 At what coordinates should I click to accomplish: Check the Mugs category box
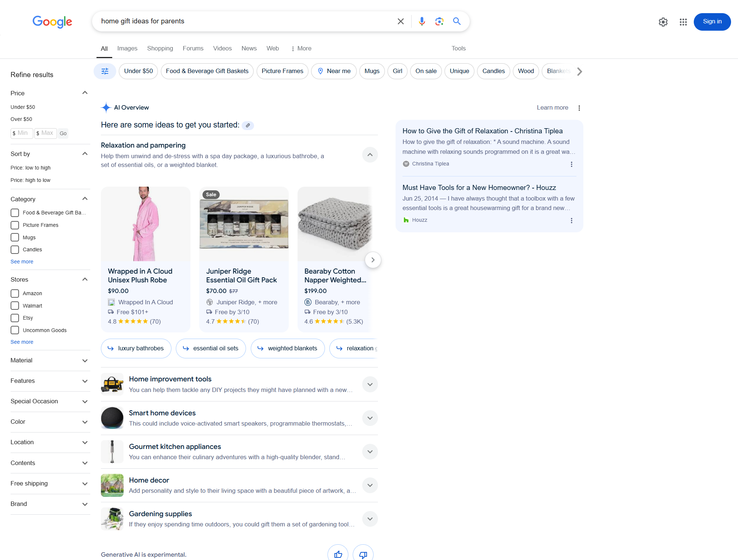click(x=15, y=237)
